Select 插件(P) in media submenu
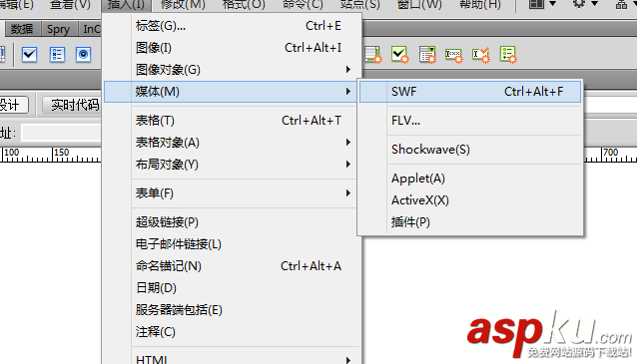 point(470,222)
